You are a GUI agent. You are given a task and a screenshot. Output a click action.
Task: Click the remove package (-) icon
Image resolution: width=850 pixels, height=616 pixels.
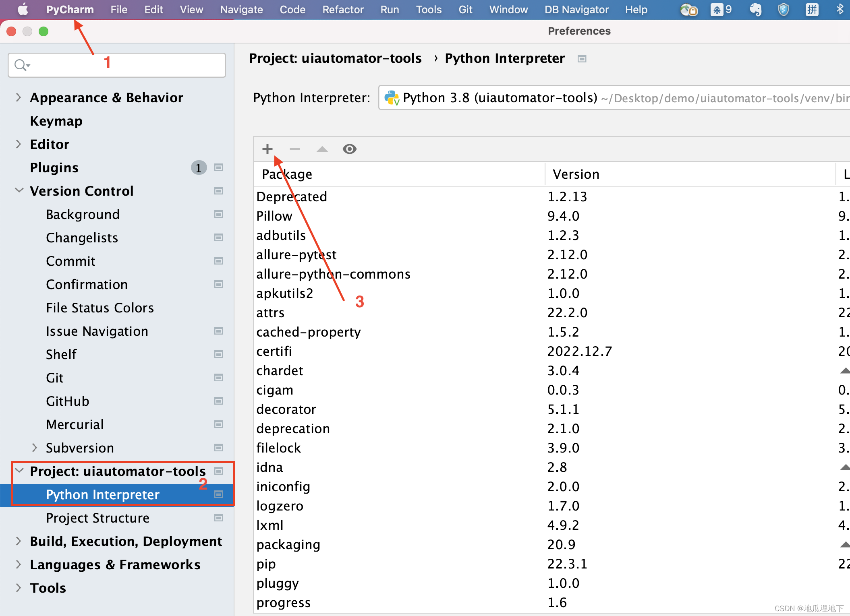tap(295, 149)
